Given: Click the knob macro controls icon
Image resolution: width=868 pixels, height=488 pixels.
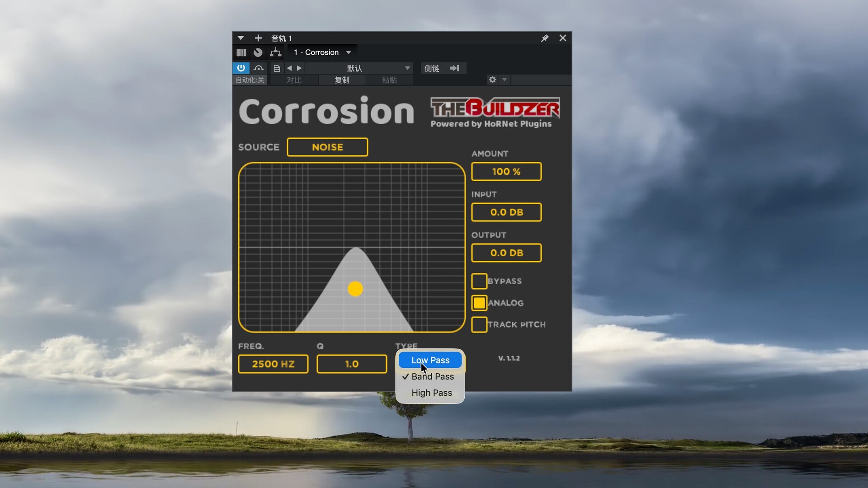Looking at the screenshot, I should 258,52.
